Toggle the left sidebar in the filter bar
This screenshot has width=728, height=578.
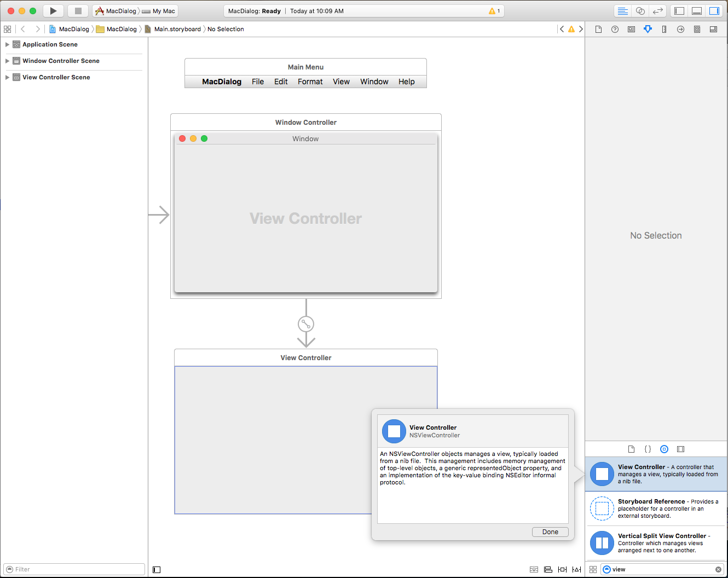[156, 569]
